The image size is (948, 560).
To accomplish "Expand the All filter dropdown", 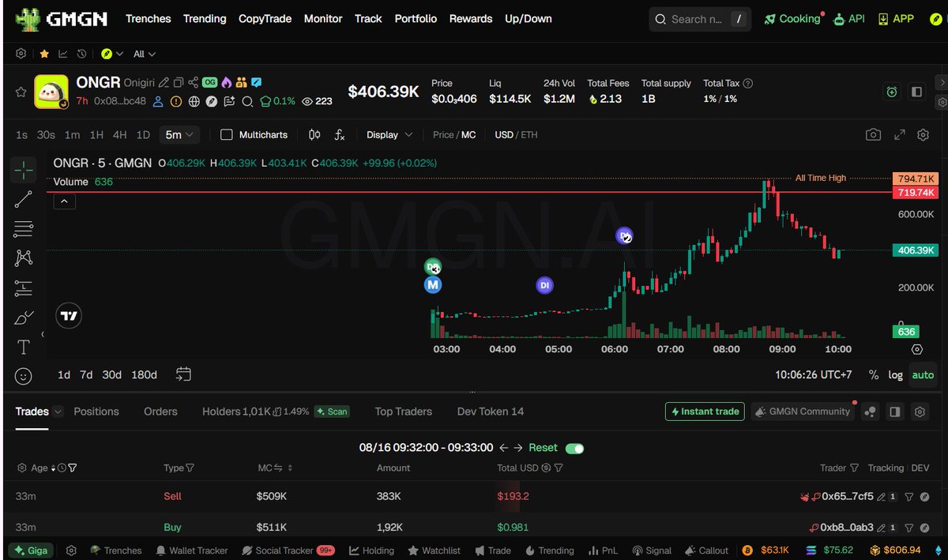I will point(145,54).
